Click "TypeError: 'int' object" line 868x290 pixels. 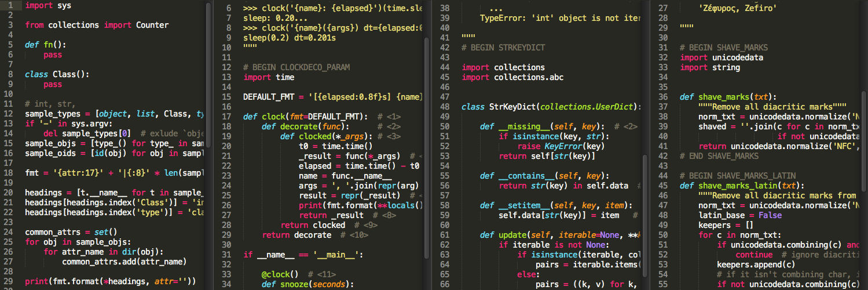[560, 18]
